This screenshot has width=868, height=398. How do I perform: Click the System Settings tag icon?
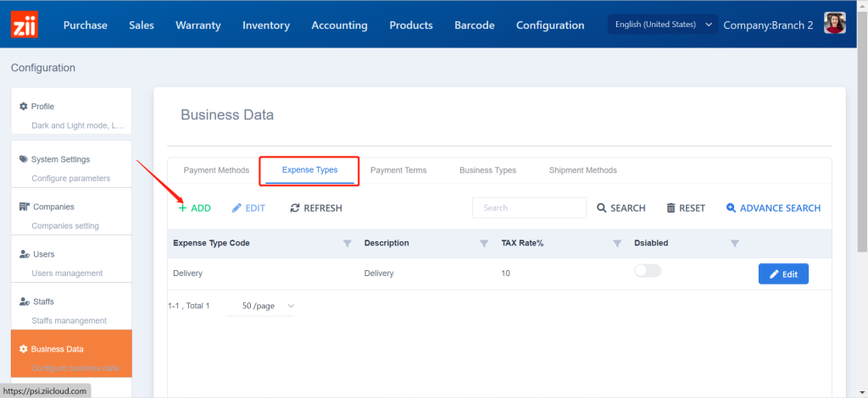(x=24, y=159)
